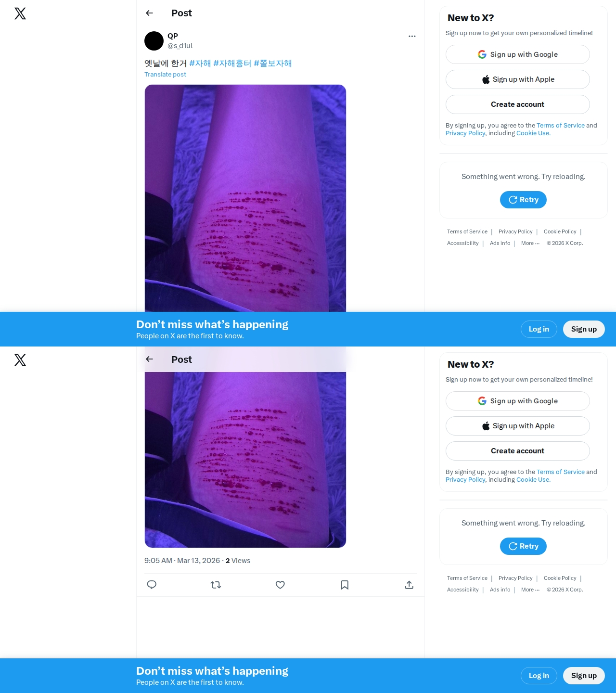This screenshot has height=693, width=616.
Task: Open the @s_d1ul handle link
Action: pyautogui.click(x=180, y=46)
